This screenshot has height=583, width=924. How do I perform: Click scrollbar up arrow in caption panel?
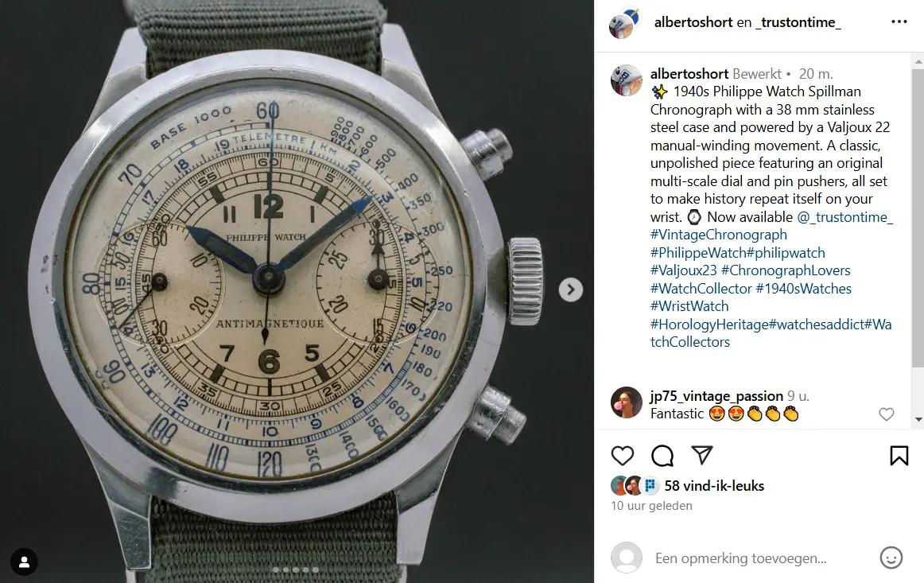point(918,61)
